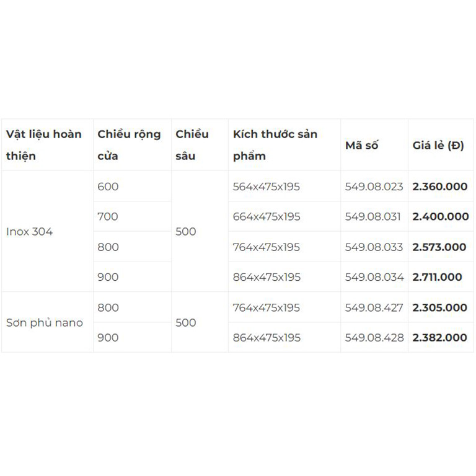Click the dimension 564x475x195
The width and height of the screenshot is (476, 476).
point(267,187)
